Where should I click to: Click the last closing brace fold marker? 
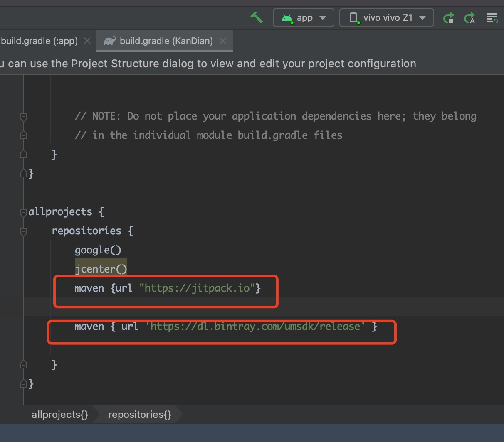pos(24,384)
